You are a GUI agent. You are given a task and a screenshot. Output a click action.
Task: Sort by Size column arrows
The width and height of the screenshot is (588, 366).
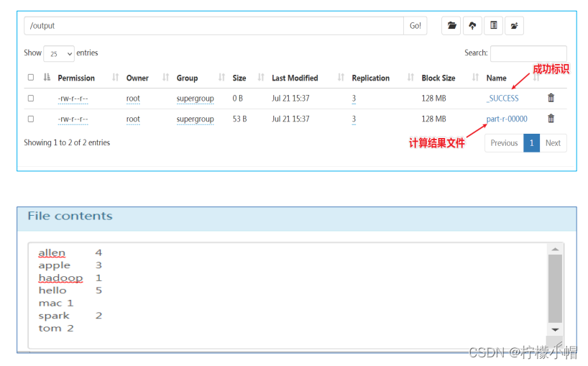[x=261, y=77]
